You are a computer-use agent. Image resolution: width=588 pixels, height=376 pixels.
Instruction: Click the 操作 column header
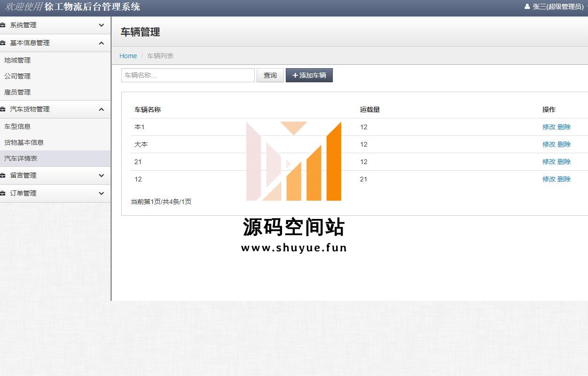click(549, 110)
